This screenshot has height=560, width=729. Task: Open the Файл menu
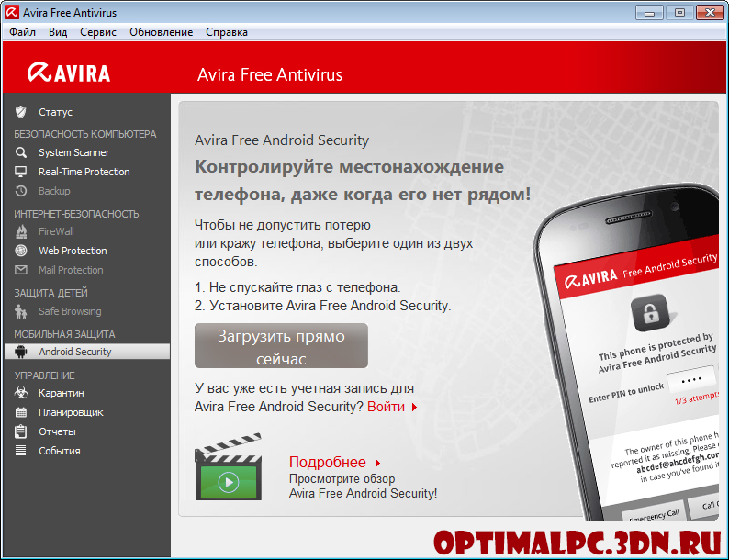tap(22, 32)
